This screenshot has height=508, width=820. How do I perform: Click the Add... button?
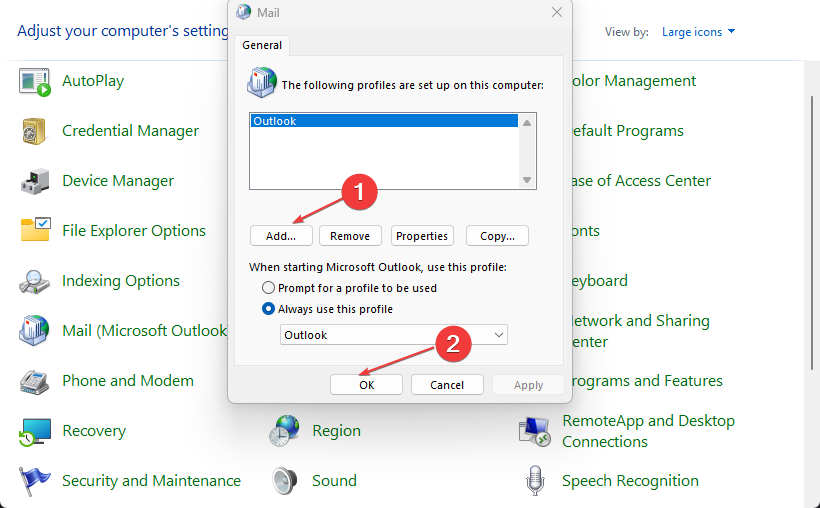[281, 236]
